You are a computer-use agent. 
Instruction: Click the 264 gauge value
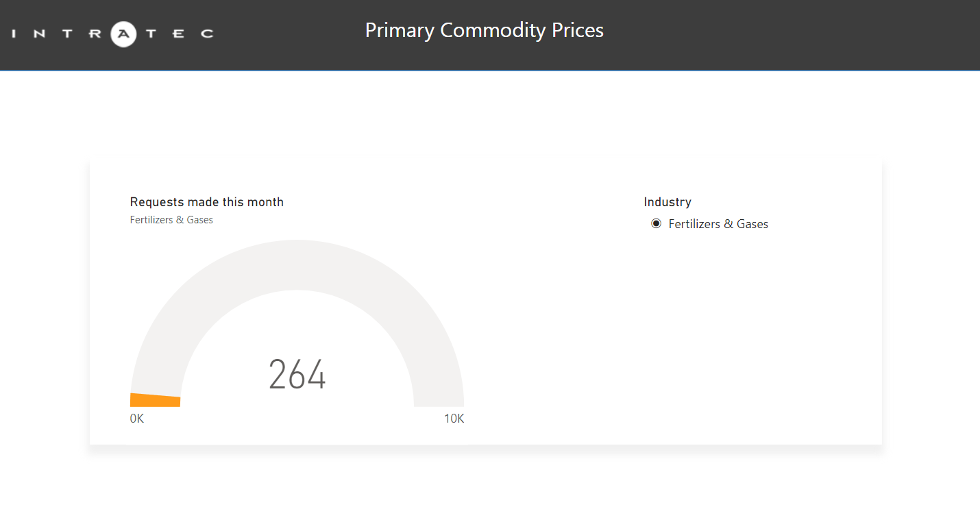pos(297,375)
